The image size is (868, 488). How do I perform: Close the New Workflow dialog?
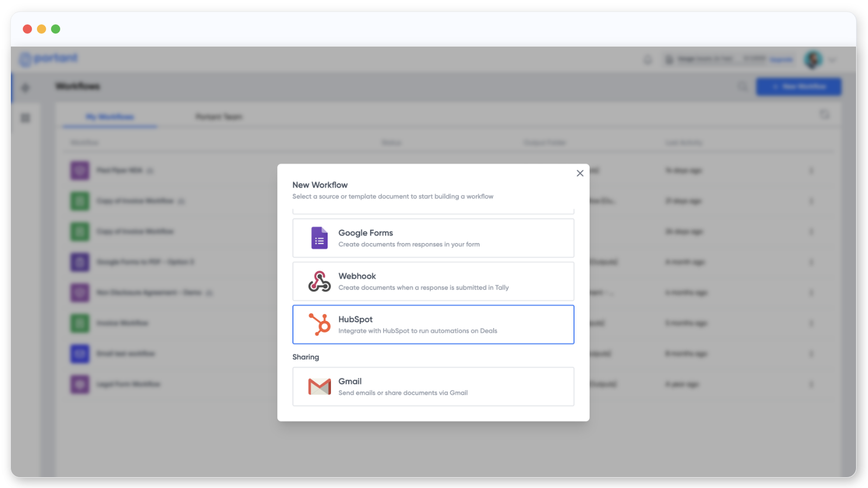click(x=580, y=174)
